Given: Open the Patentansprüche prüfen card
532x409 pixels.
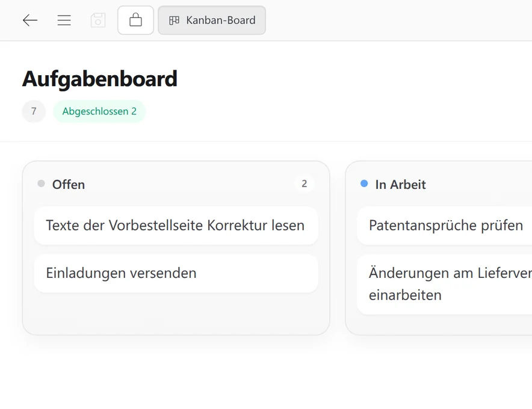Looking at the screenshot, I should [445, 226].
